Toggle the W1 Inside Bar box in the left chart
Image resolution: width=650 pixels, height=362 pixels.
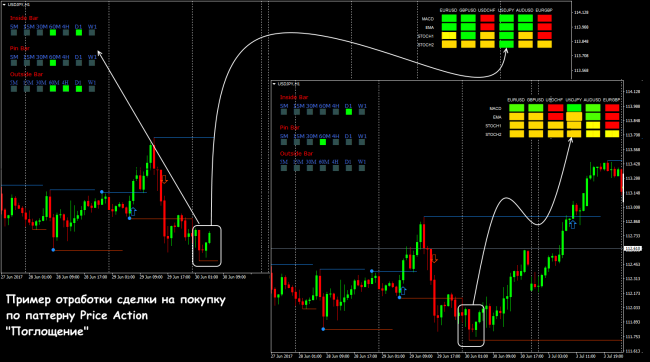pyautogui.click(x=92, y=32)
